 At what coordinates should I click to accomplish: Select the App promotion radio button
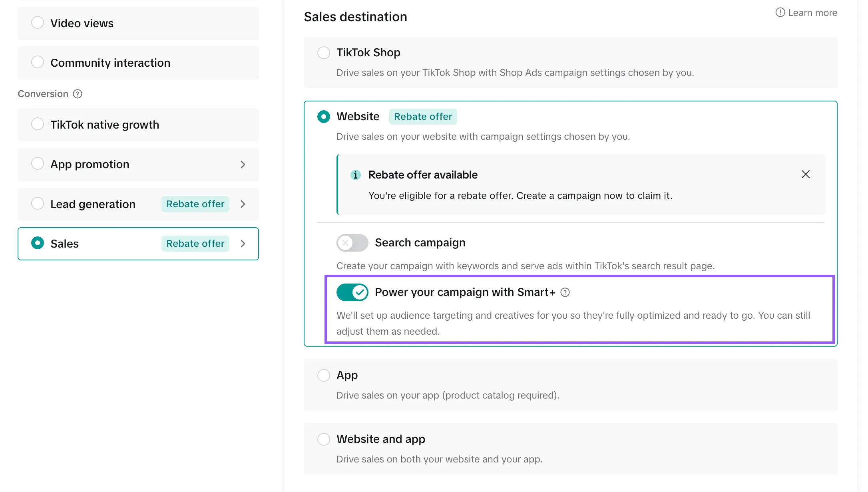click(x=38, y=164)
